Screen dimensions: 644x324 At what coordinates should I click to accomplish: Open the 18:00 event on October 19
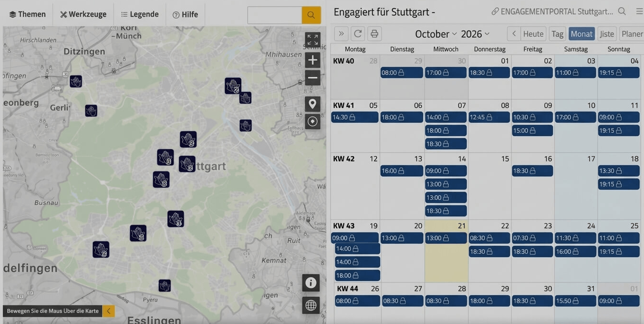(357, 275)
